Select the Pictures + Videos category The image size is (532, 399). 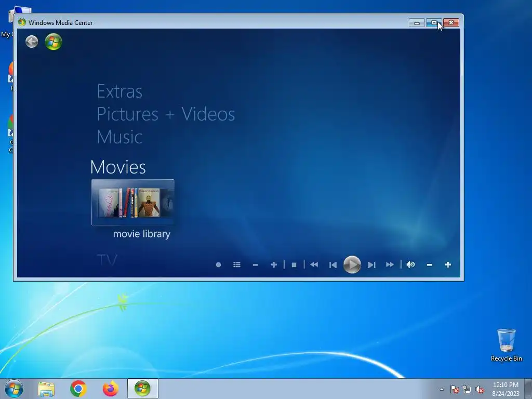[166, 114]
